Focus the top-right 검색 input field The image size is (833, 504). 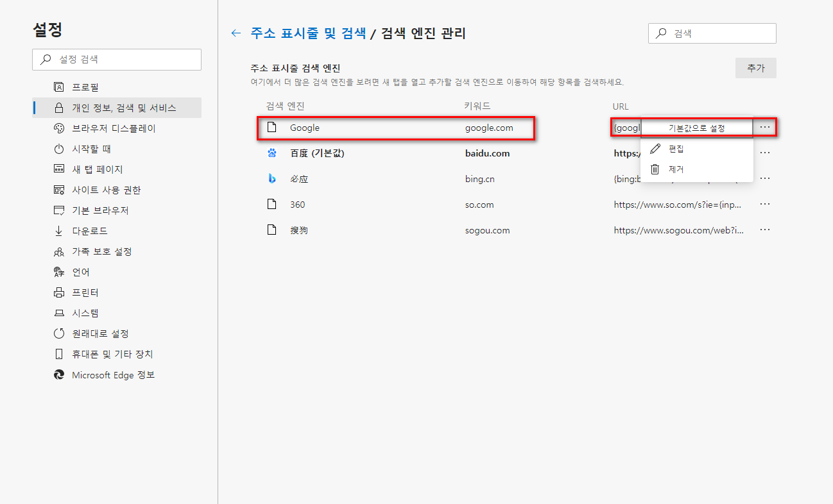[x=712, y=33]
